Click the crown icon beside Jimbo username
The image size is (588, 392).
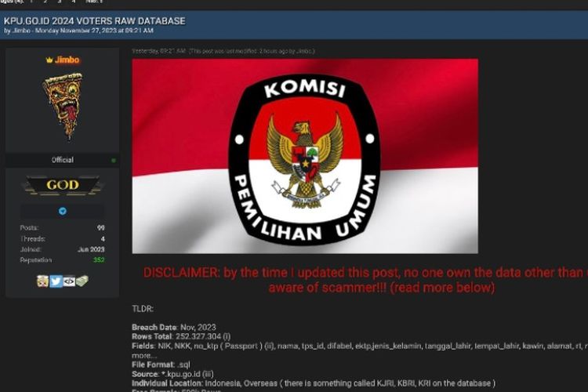pyautogui.click(x=49, y=60)
